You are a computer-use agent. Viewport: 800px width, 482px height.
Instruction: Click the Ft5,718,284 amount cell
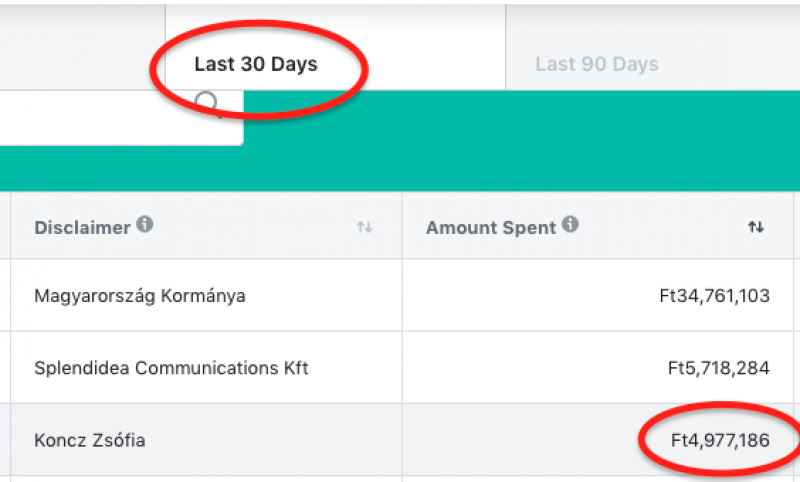(x=718, y=368)
